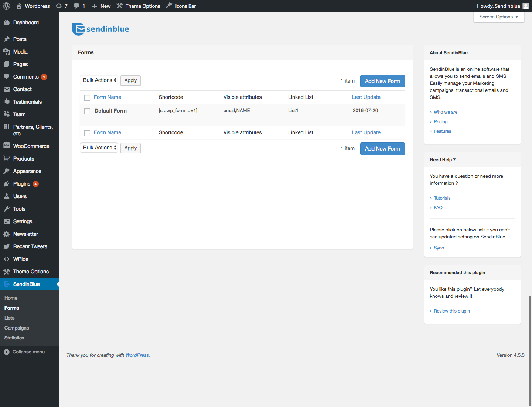Open the Who we are link

pyautogui.click(x=446, y=112)
